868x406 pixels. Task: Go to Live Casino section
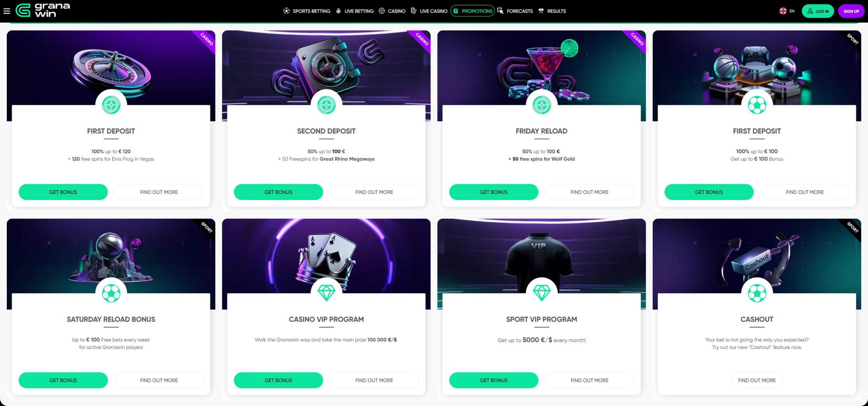click(x=429, y=11)
